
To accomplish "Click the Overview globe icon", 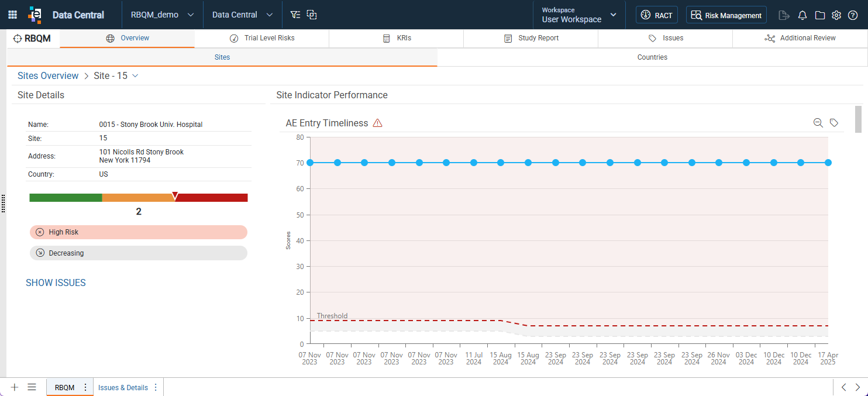I will click(110, 38).
